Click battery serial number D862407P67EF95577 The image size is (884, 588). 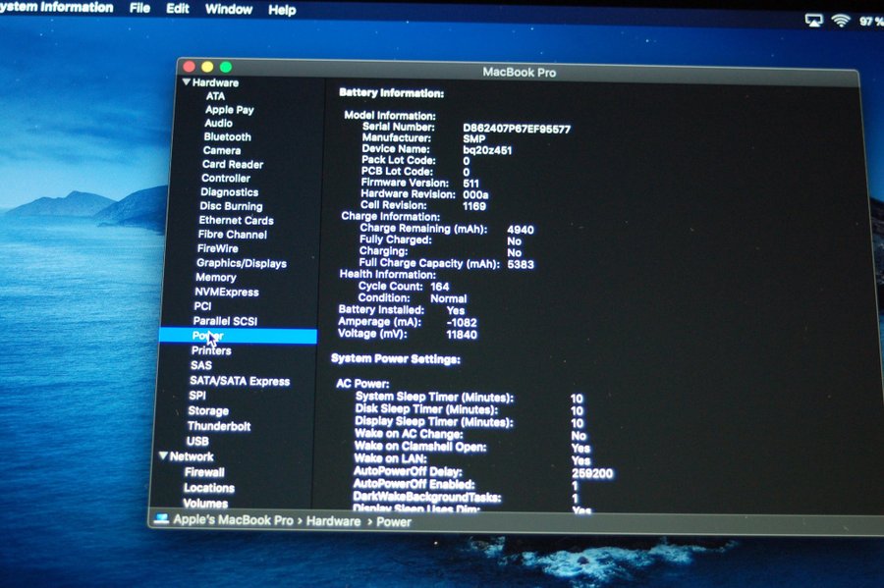517,129
